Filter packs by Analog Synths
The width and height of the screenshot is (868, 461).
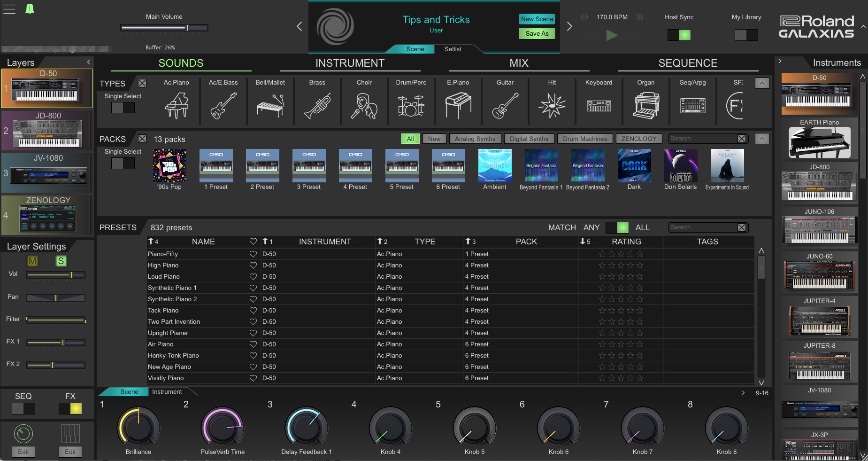474,139
